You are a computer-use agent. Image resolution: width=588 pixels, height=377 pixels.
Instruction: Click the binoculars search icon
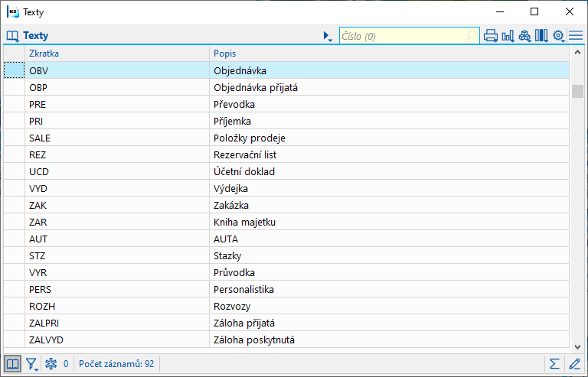pos(524,36)
